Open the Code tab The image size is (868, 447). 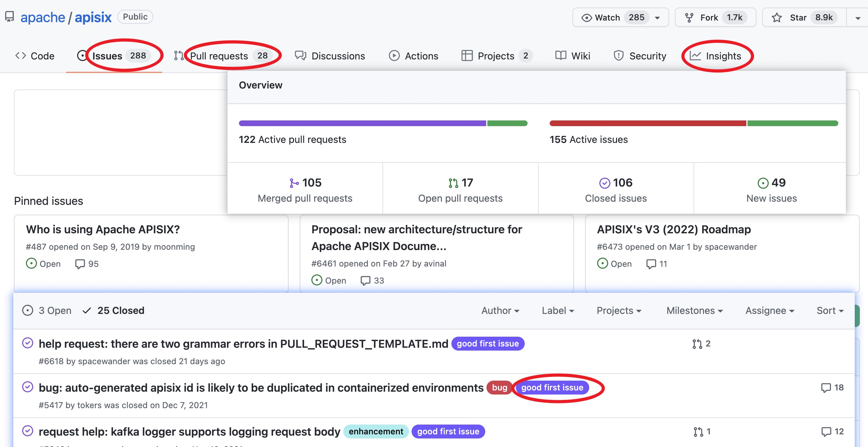[34, 56]
